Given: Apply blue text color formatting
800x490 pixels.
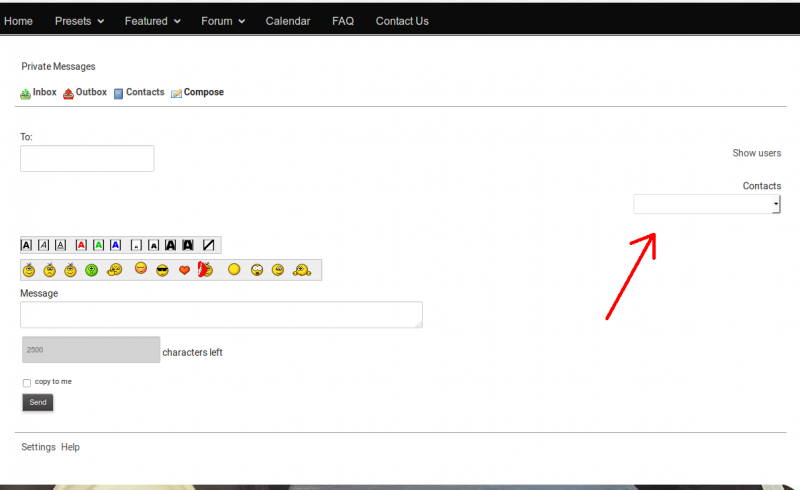Looking at the screenshot, I should (x=116, y=245).
